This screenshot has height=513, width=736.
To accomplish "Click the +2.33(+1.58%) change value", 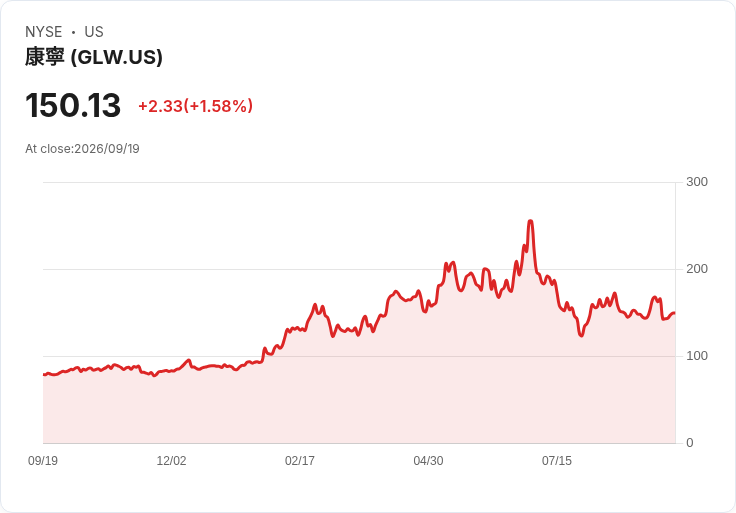I will point(195,106).
